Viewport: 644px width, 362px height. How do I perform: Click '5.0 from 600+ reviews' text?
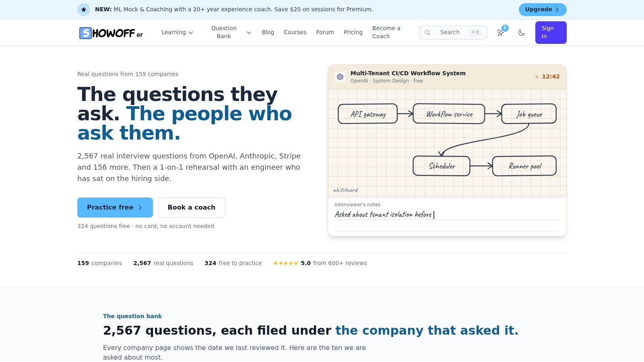pyautogui.click(x=334, y=263)
